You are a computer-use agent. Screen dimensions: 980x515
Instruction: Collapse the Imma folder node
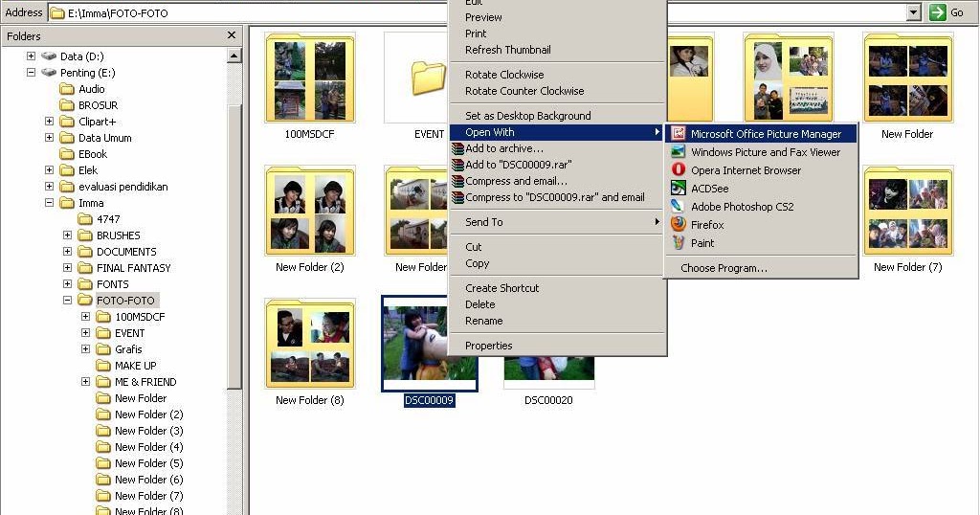pyautogui.click(x=49, y=203)
